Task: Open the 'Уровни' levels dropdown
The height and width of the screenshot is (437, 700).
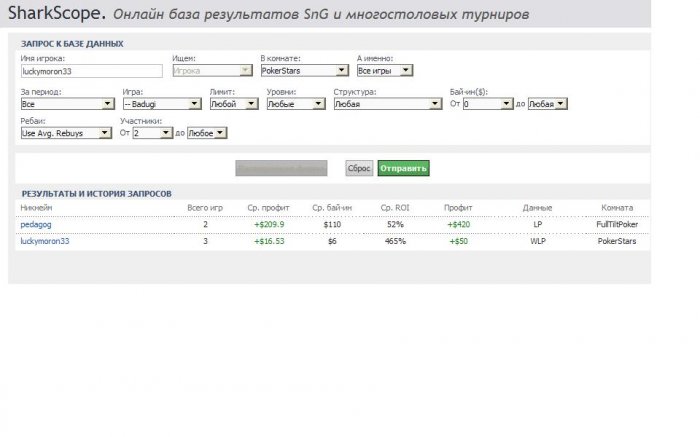Action: click(296, 104)
